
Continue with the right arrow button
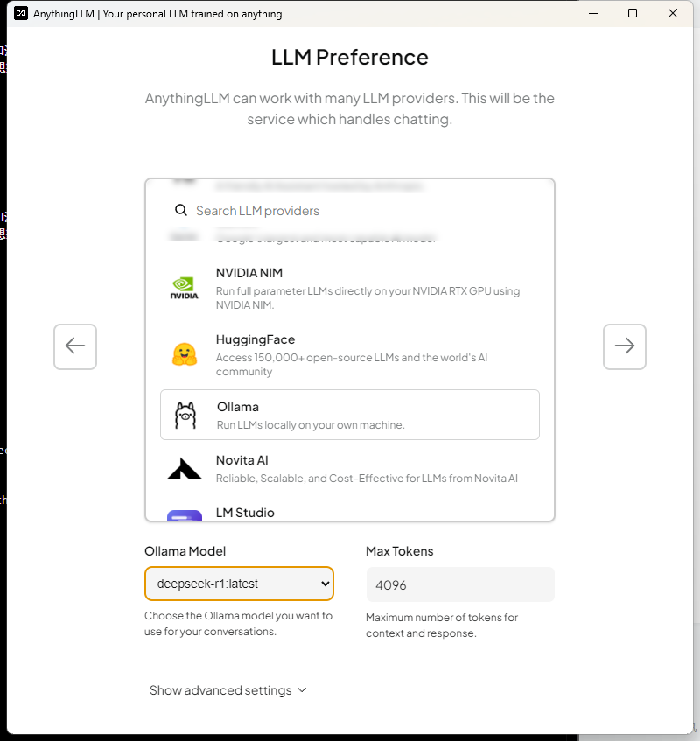[x=625, y=346]
